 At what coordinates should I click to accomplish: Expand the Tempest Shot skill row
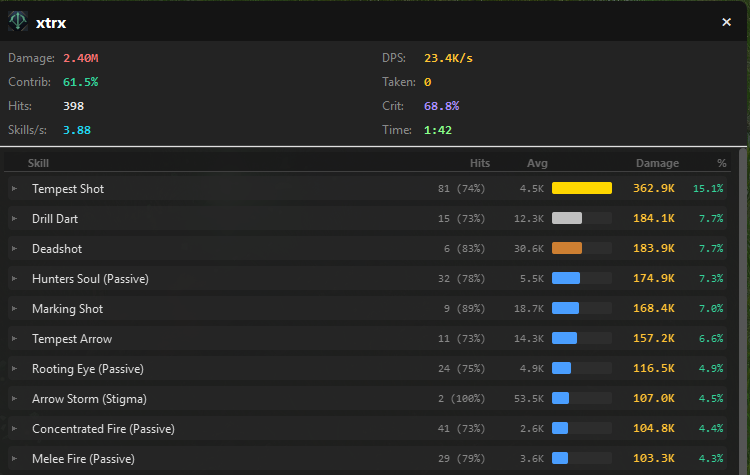click(x=14, y=188)
